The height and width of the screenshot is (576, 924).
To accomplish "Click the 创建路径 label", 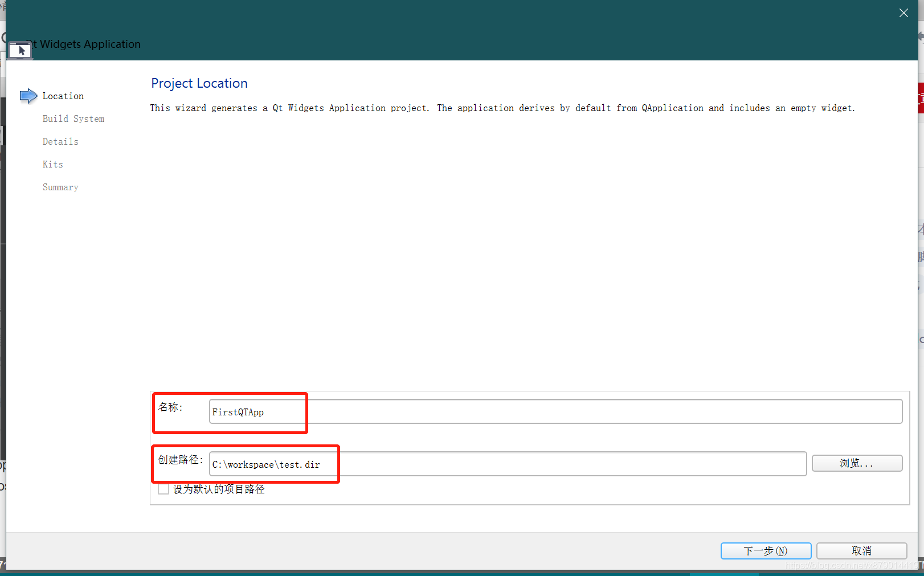I will pos(181,459).
